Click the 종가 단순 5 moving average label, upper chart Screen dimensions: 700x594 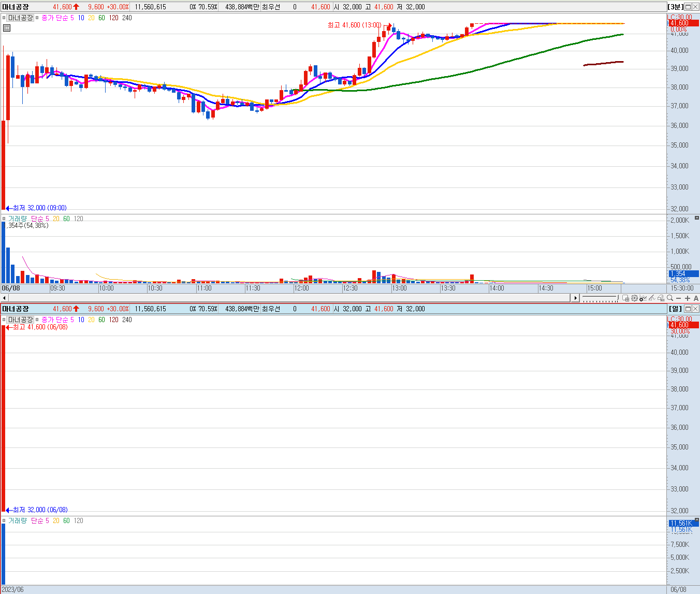click(x=57, y=18)
